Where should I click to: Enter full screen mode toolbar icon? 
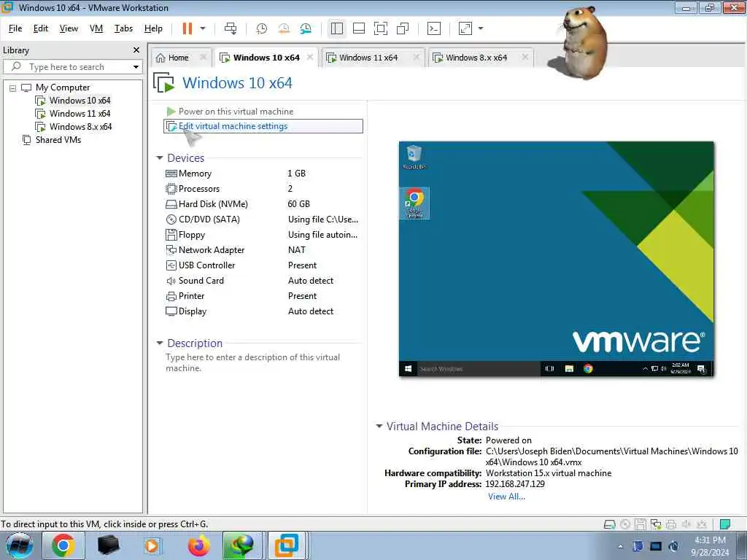(381, 28)
